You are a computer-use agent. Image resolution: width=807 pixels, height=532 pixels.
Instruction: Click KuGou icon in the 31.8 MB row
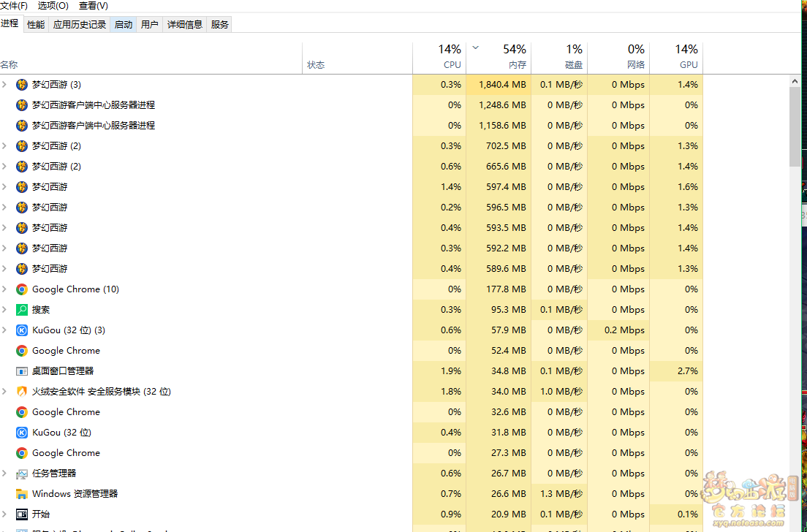tap(22, 433)
